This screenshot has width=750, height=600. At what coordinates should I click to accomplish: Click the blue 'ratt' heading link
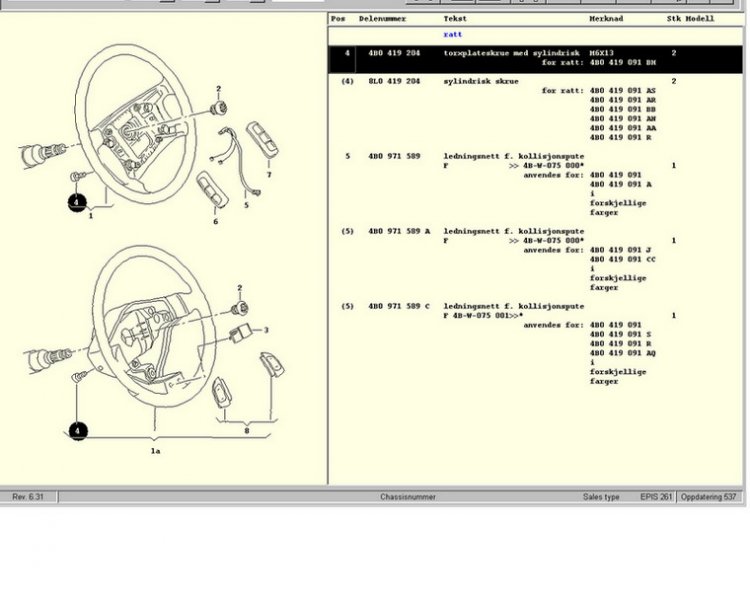click(452, 34)
